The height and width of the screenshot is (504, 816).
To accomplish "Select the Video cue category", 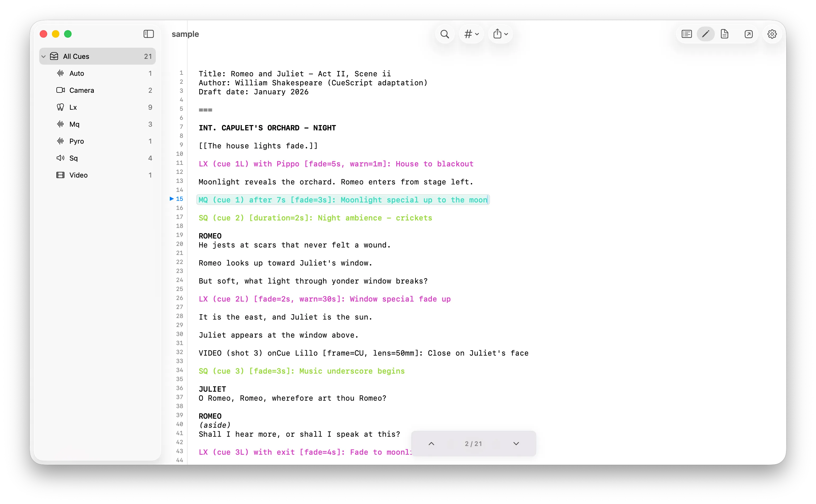I will tap(97, 175).
